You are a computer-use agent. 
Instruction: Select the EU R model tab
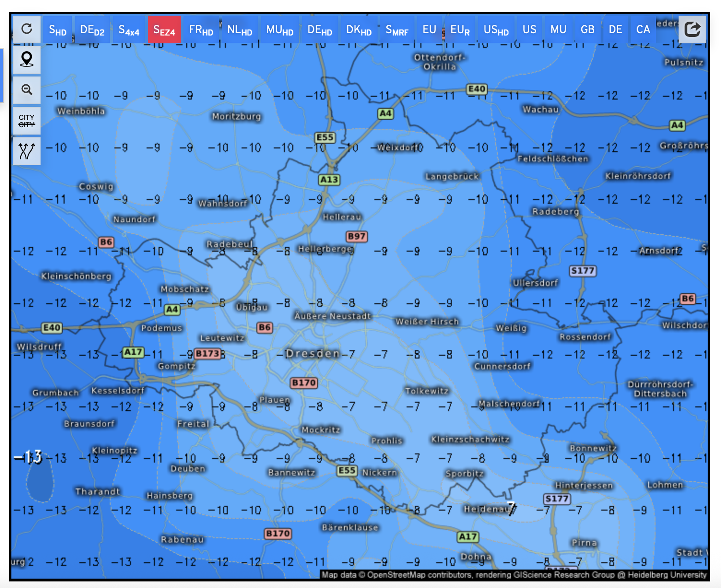460,30
